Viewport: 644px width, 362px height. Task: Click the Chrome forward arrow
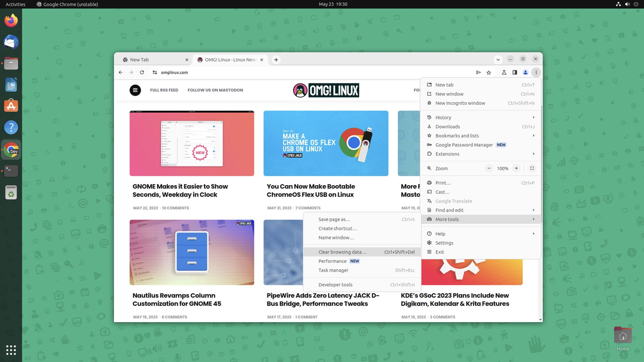pos(131,72)
